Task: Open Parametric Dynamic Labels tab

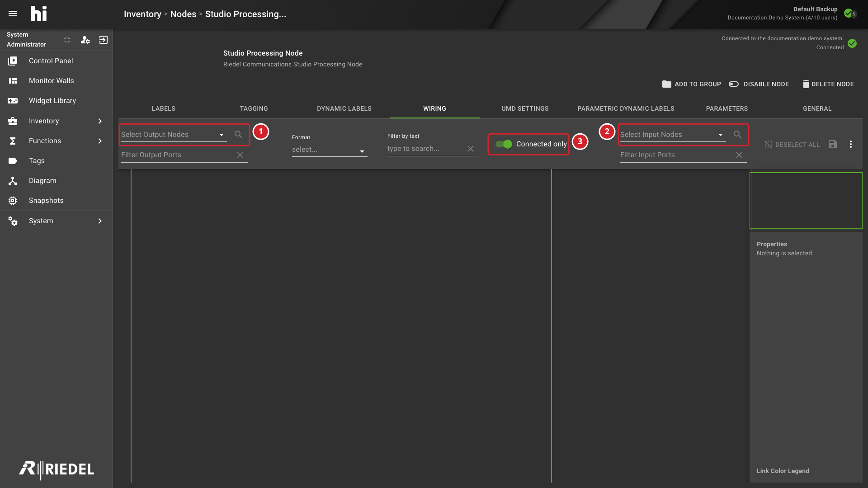Action: point(626,108)
